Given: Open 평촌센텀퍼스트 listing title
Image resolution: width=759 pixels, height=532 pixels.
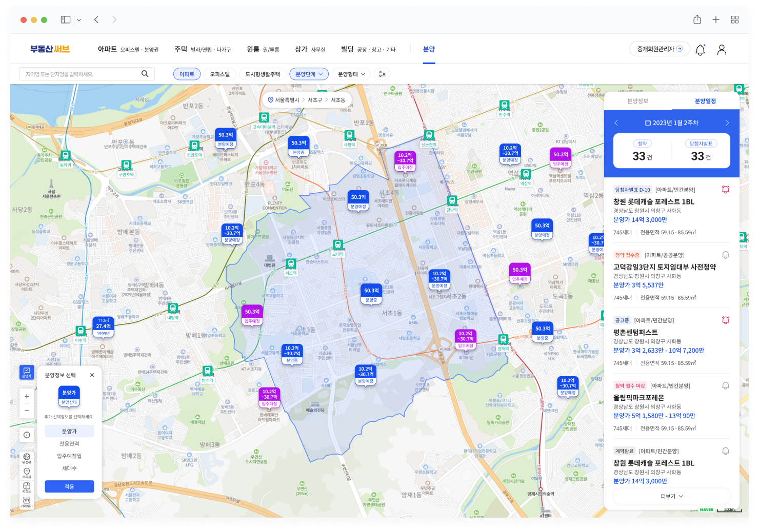Looking at the screenshot, I should click(x=635, y=332).
